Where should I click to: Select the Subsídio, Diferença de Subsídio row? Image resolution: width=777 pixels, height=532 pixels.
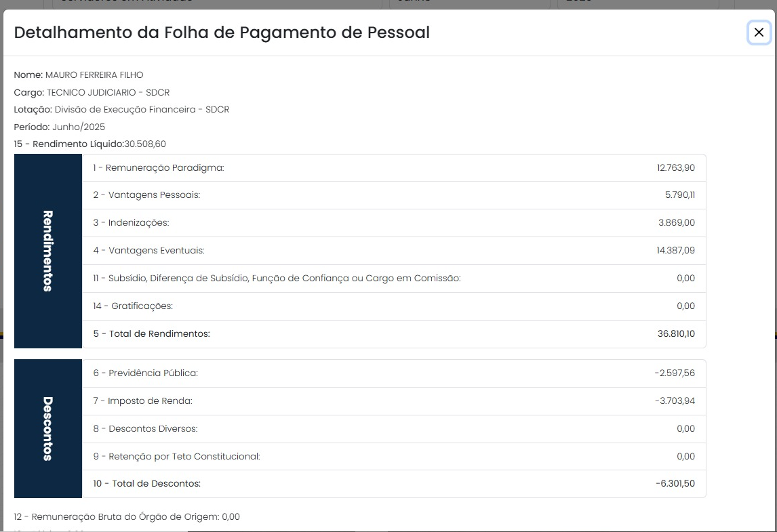[x=393, y=279]
